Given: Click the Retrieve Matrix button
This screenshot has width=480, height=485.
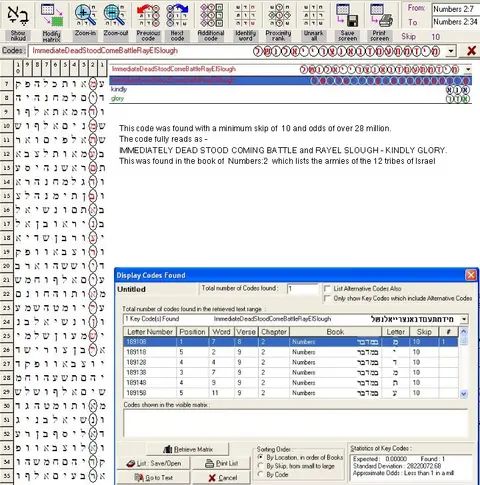Looking at the screenshot, I should [188, 449].
